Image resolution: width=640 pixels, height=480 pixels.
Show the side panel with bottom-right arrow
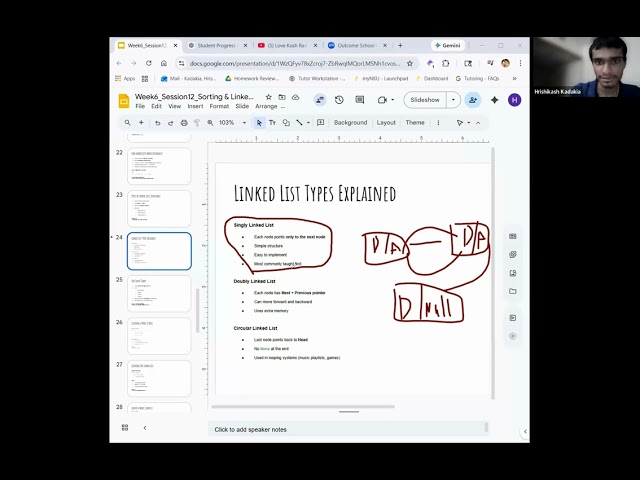tap(525, 431)
